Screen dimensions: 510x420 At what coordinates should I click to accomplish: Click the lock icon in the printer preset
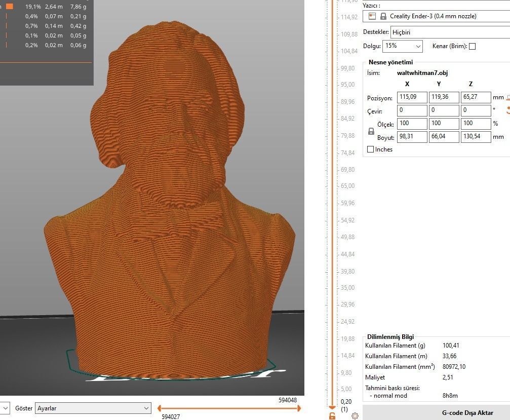[x=383, y=16]
